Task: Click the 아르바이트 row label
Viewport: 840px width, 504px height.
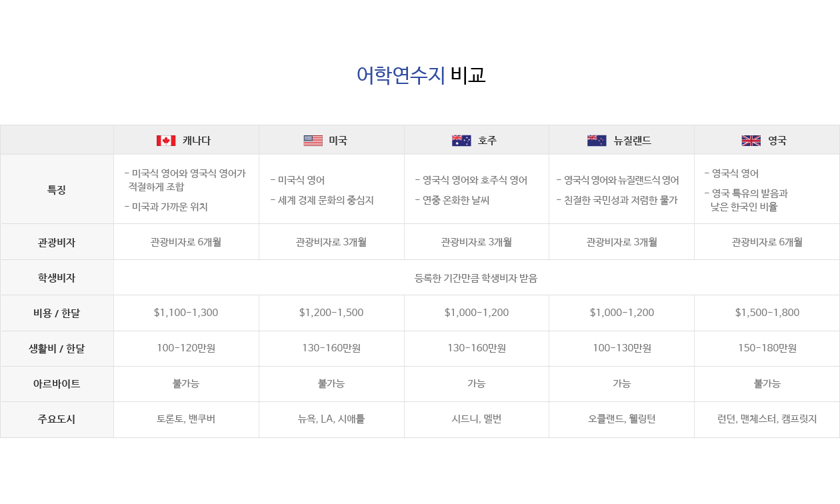Action: (57, 383)
